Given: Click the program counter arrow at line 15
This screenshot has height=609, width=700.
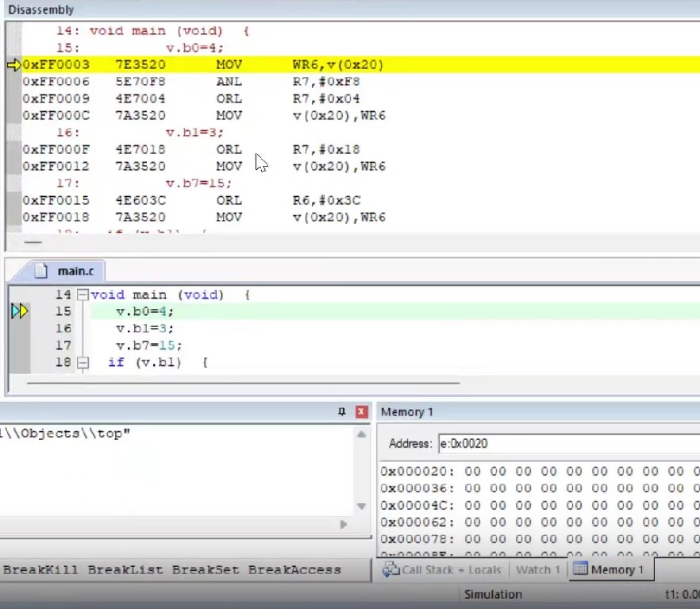Looking at the screenshot, I should pos(20,311).
